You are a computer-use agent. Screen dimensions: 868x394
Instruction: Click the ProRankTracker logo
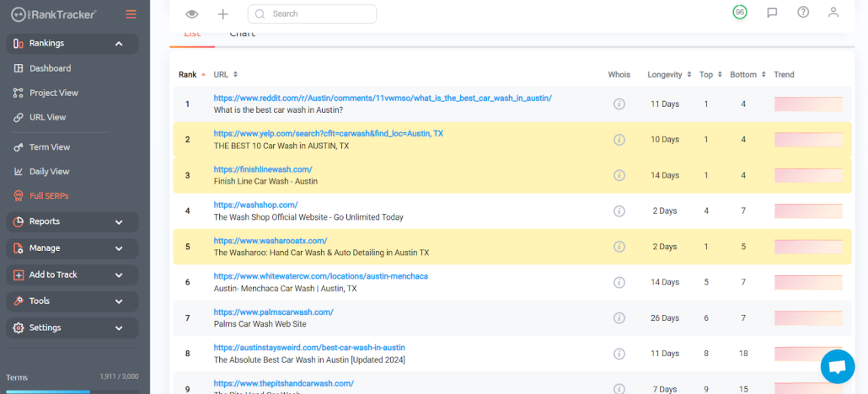pyautogui.click(x=54, y=14)
